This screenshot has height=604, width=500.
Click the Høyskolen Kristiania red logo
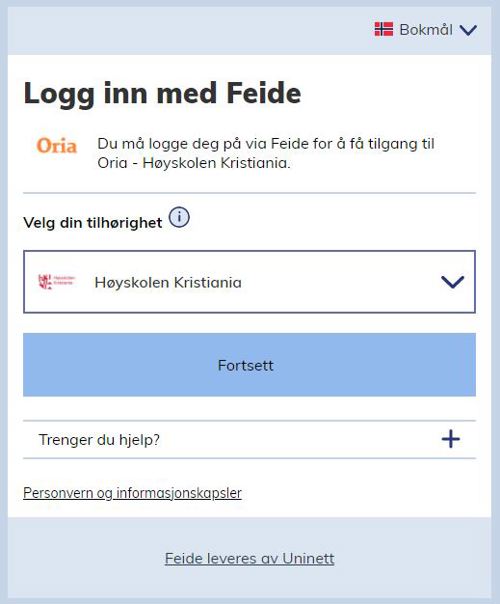(56, 282)
